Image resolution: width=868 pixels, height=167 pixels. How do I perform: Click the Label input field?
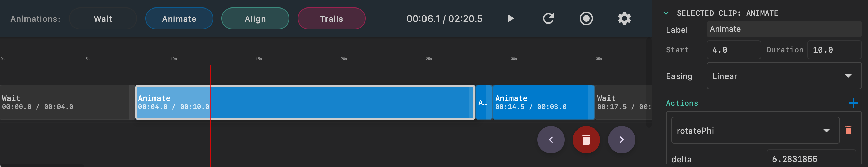point(784,29)
